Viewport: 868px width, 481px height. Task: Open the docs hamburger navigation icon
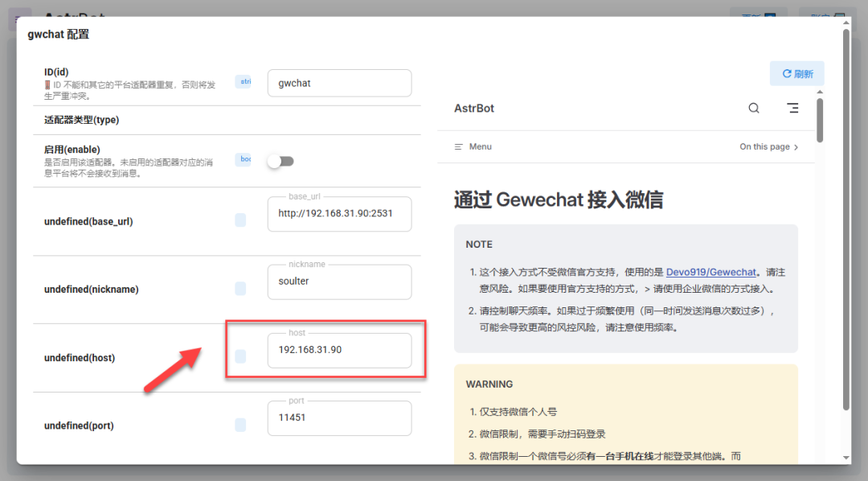coord(792,108)
